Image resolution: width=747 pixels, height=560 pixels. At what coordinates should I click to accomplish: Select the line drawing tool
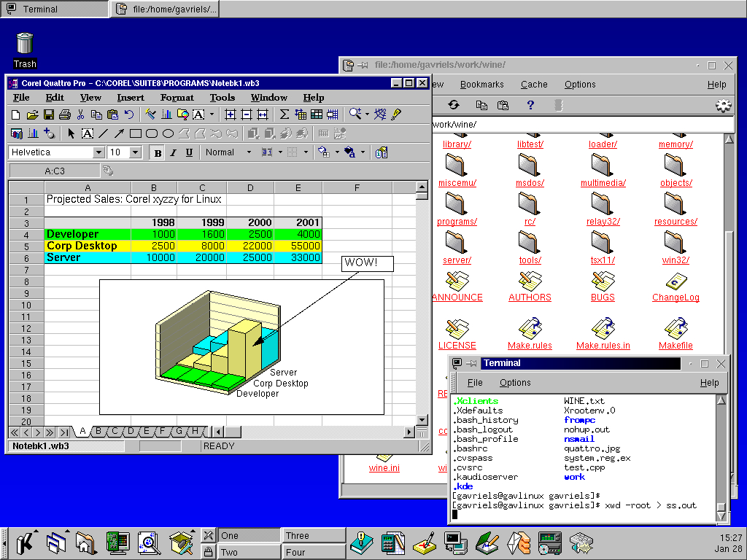[x=103, y=133]
